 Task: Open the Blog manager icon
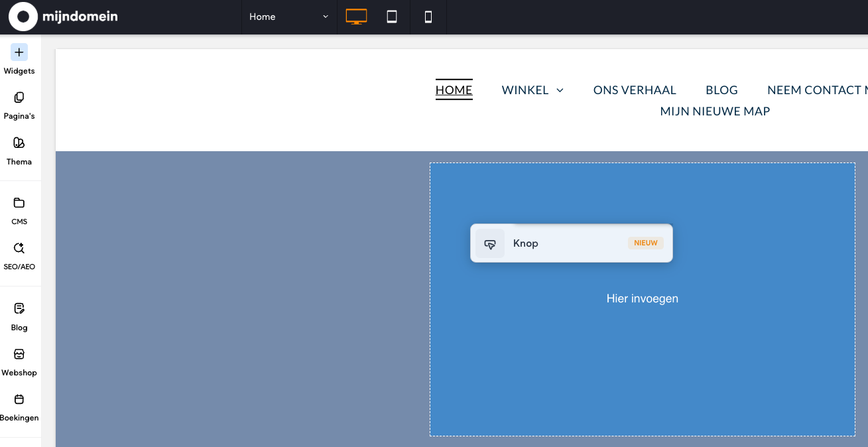pyautogui.click(x=19, y=308)
